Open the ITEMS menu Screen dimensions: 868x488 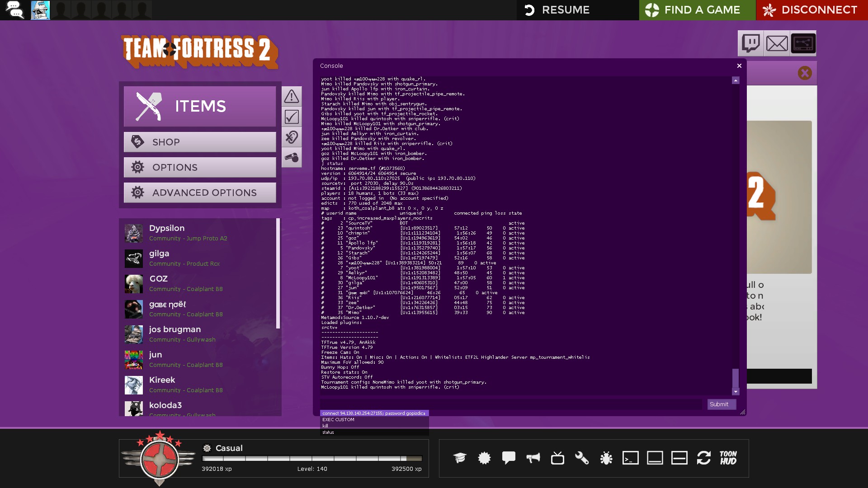[x=200, y=106]
